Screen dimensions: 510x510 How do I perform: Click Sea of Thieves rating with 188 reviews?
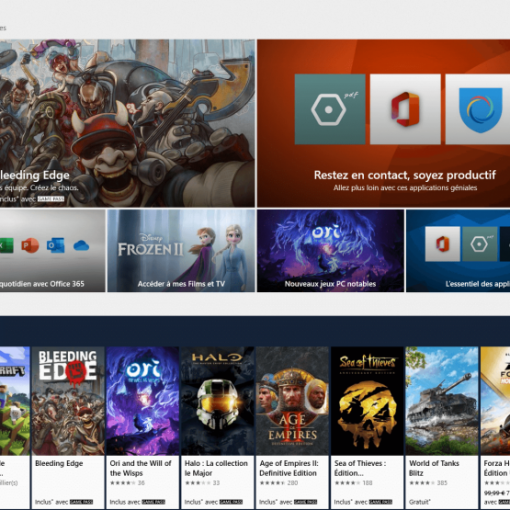coord(353,483)
